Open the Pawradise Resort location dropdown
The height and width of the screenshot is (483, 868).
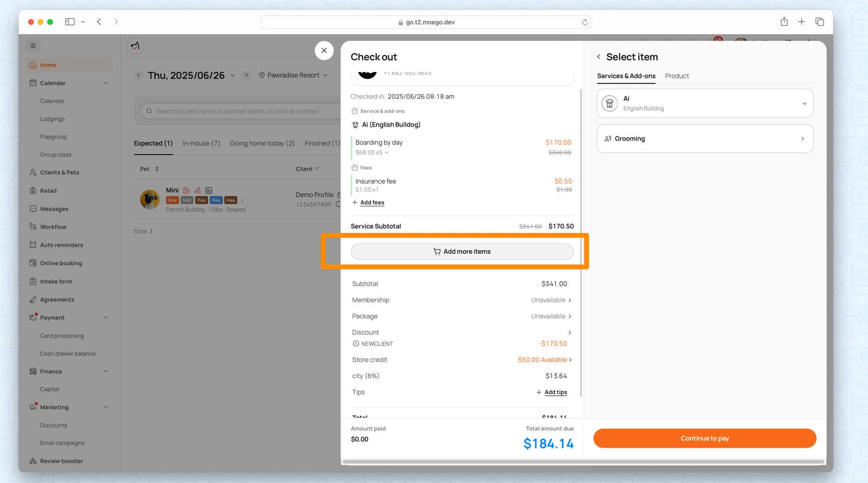pyautogui.click(x=293, y=75)
